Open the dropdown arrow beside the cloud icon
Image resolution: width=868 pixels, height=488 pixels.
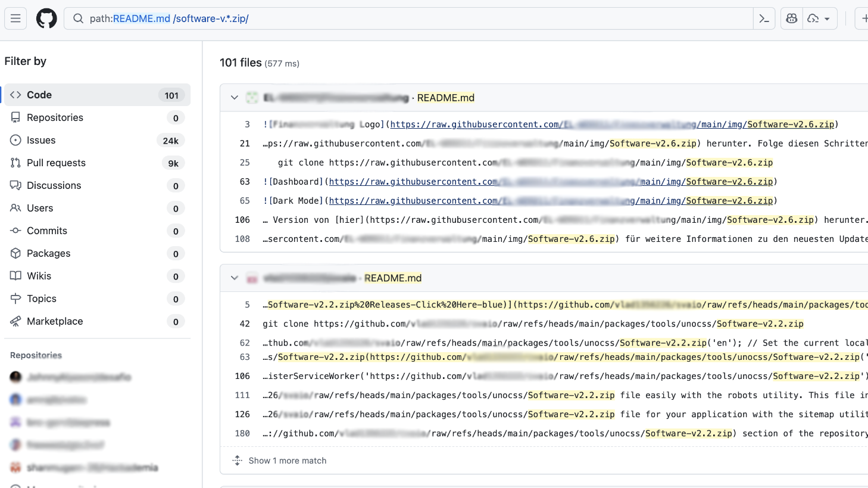827,19
